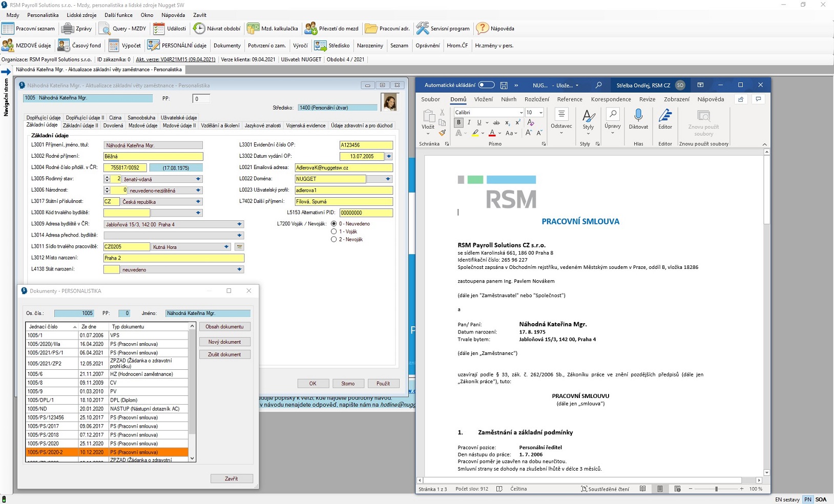
Task: Switch to Mzdové údaje tab
Action: [x=143, y=125]
